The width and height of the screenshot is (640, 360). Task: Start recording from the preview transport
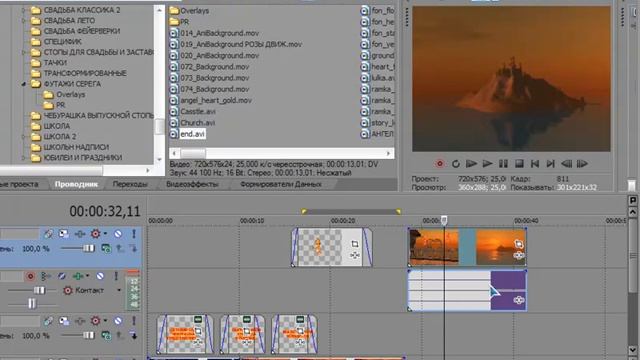[x=440, y=164]
